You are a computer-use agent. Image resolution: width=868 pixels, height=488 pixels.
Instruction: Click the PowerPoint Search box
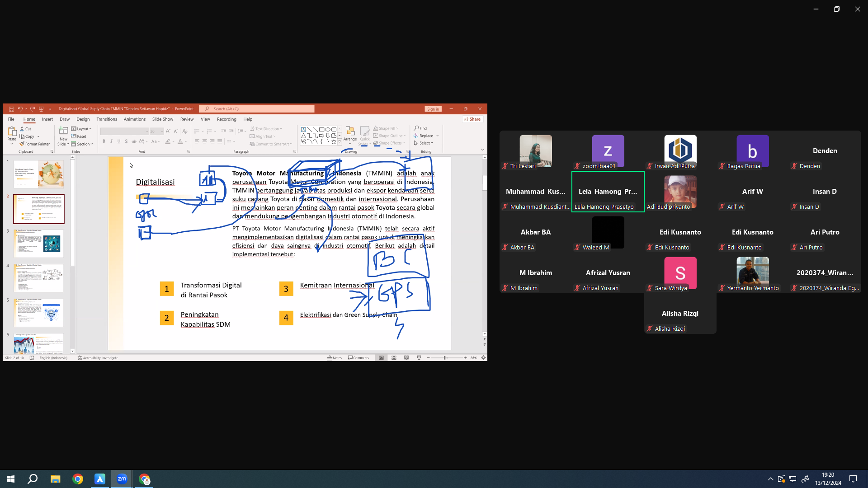pyautogui.click(x=257, y=109)
